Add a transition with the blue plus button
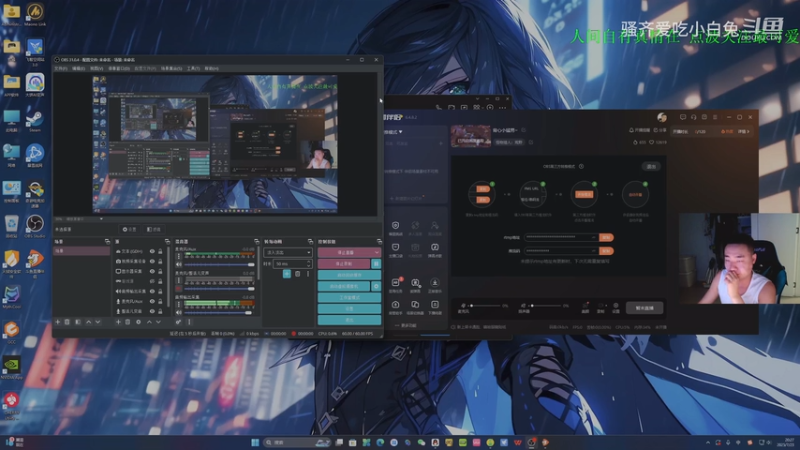800x450 pixels. 287,274
